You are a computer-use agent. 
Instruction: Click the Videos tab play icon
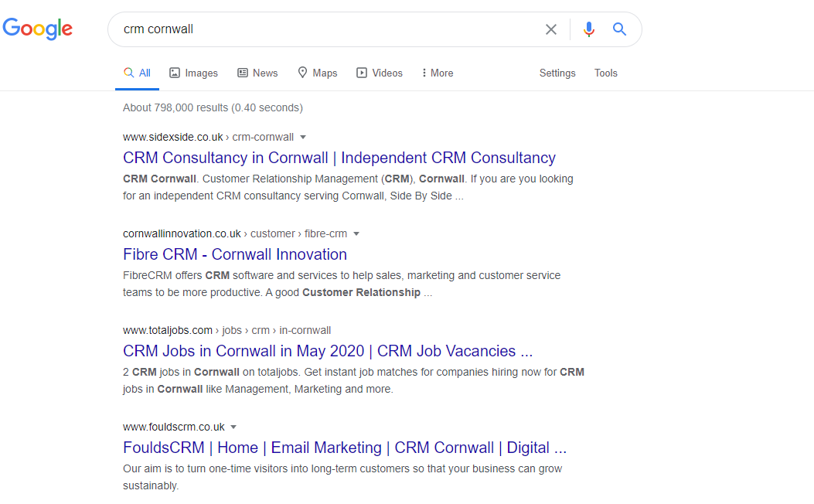[361, 73]
